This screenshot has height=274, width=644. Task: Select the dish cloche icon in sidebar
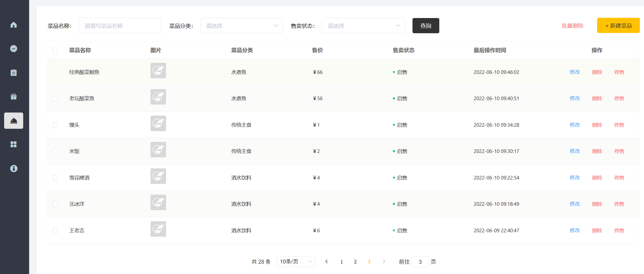click(13, 120)
